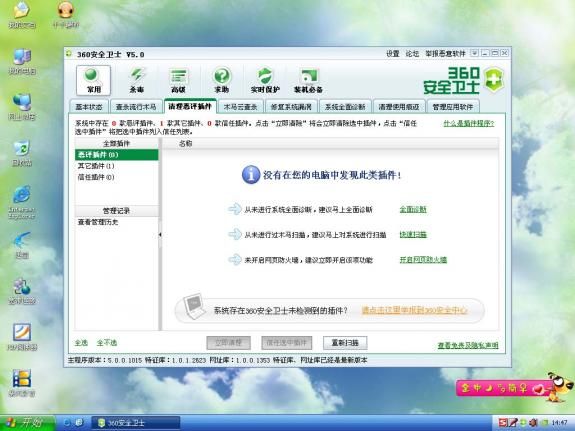Image resolution: width=575 pixels, height=431 pixels.
Task: Click the computer icon in report banner
Action: click(x=194, y=306)
